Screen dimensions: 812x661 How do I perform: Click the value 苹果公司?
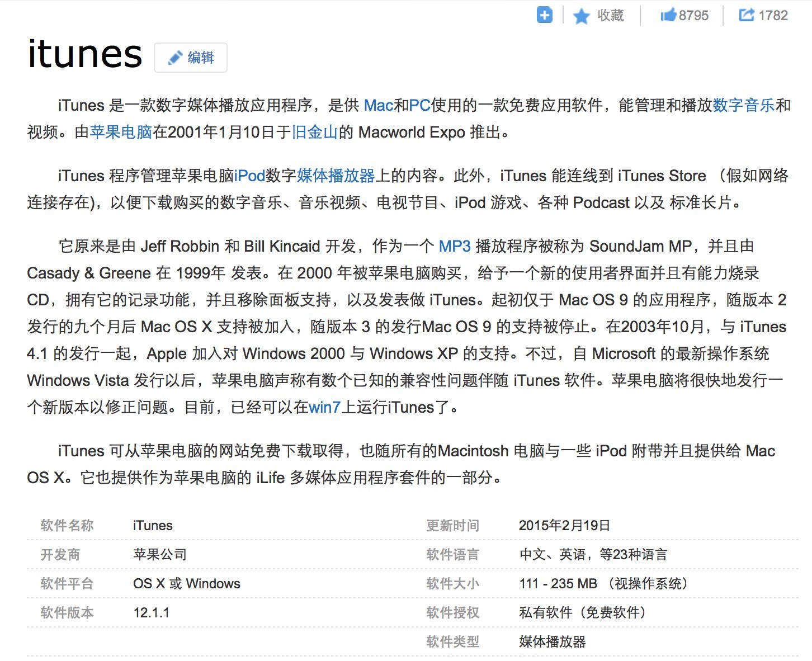coord(160,554)
